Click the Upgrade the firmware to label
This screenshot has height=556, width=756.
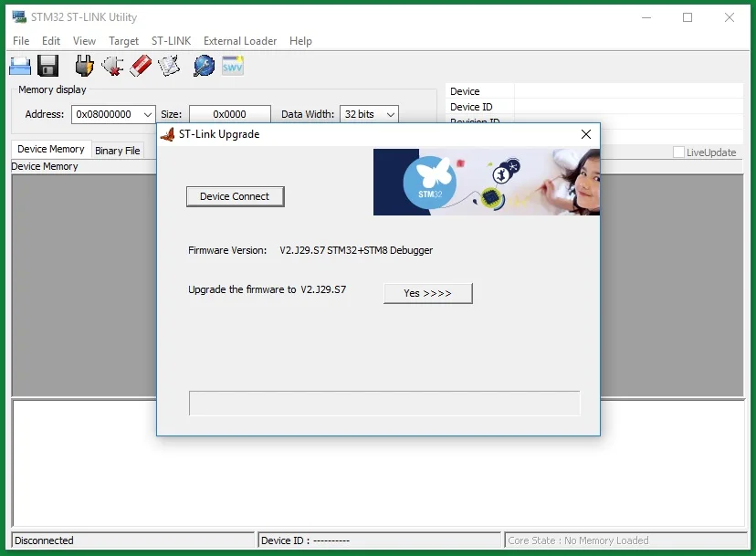pyautogui.click(x=242, y=289)
